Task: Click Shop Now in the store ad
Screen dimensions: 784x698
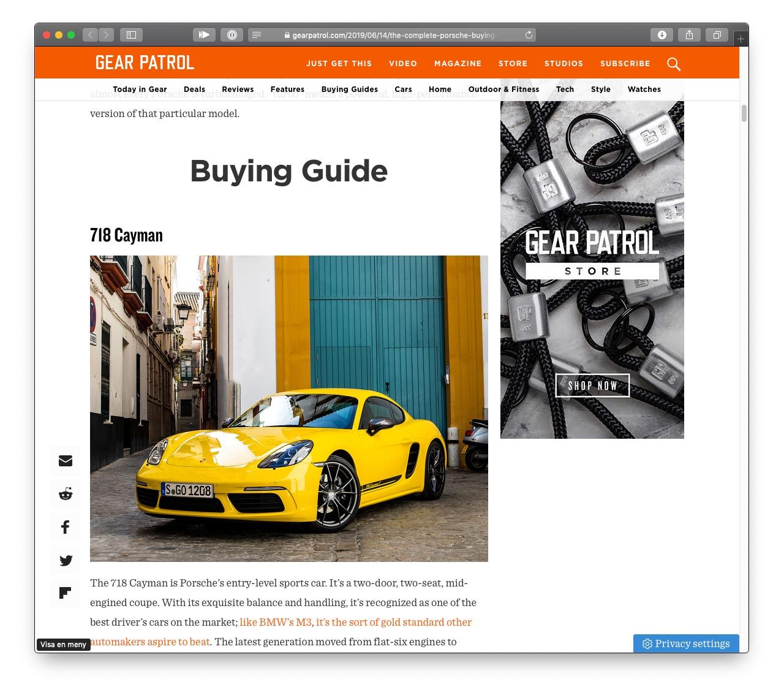Action: point(592,385)
